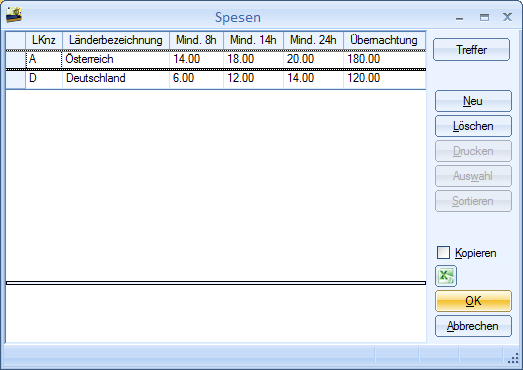Click the LKnz column header

point(44,40)
